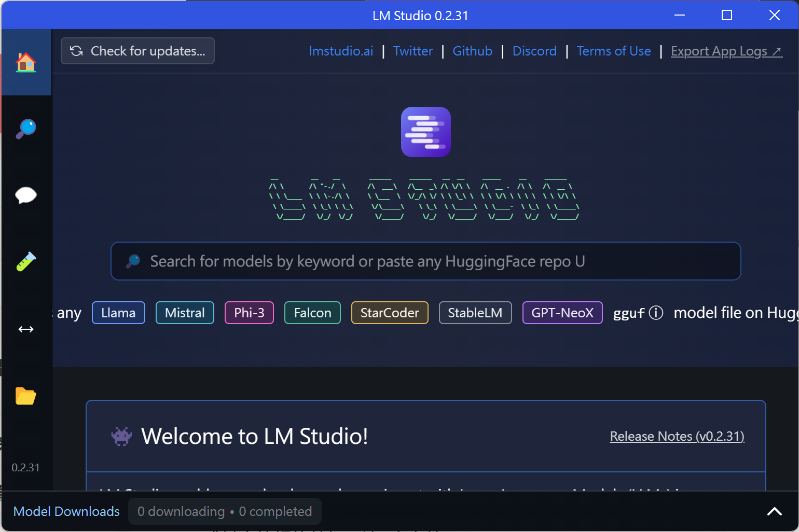Select the StableLM model tag
Viewport: 799px width, 532px height.
click(475, 313)
